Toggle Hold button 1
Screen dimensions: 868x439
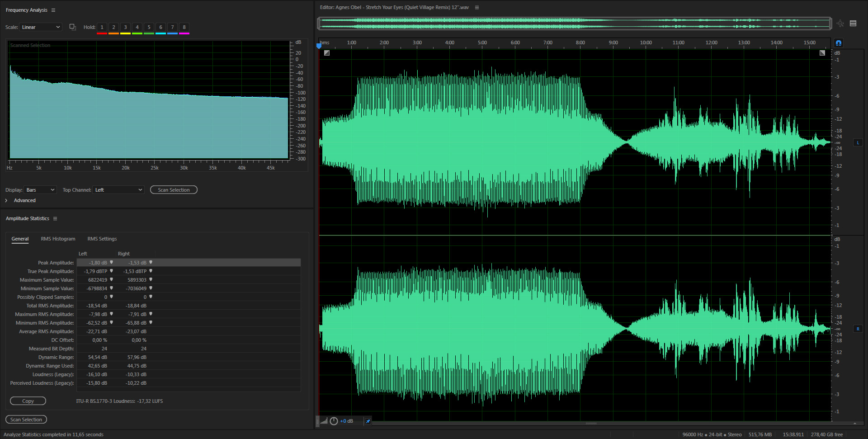pyautogui.click(x=102, y=28)
